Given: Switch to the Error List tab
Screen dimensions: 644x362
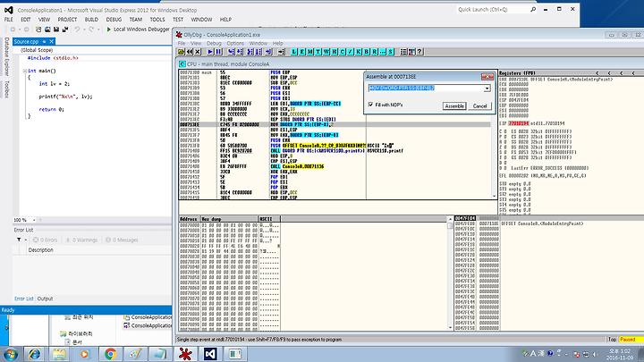Looking at the screenshot, I should pyautogui.click(x=24, y=299).
